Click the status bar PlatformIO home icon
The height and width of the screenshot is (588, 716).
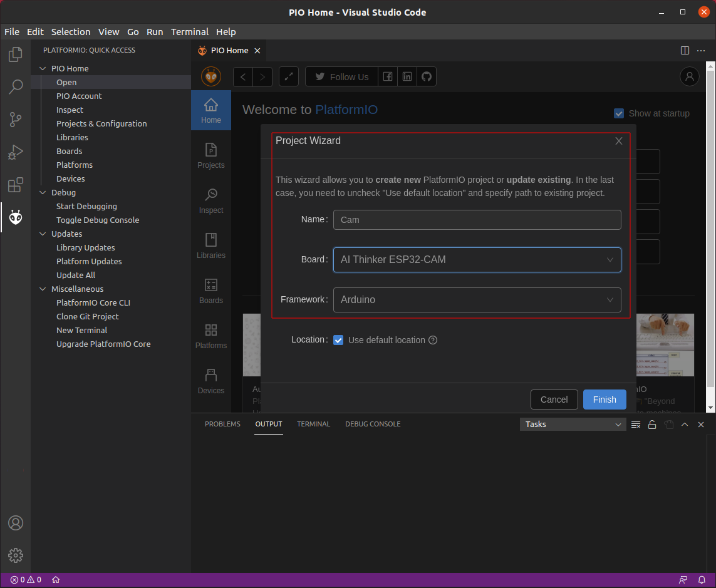(56, 580)
